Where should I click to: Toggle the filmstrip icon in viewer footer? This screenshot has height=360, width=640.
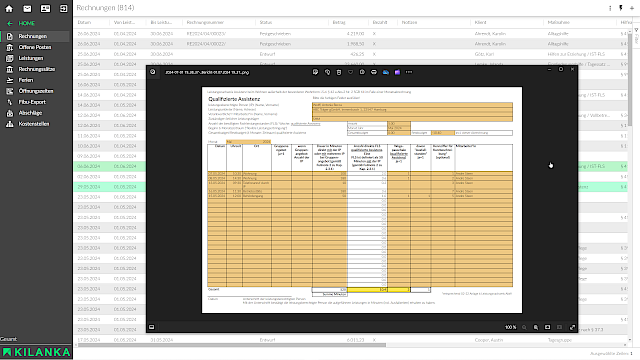(x=151, y=327)
